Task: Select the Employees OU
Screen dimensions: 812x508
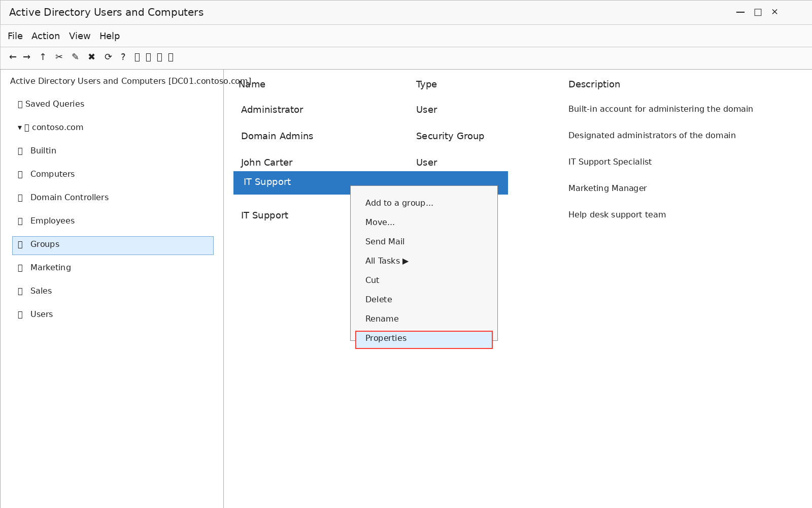Action: pos(52,221)
